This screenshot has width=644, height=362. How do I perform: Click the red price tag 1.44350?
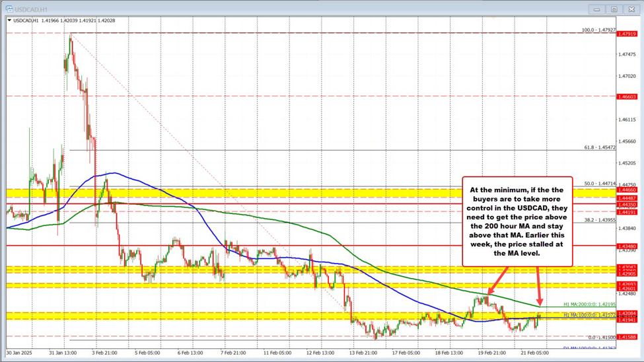tap(627, 204)
